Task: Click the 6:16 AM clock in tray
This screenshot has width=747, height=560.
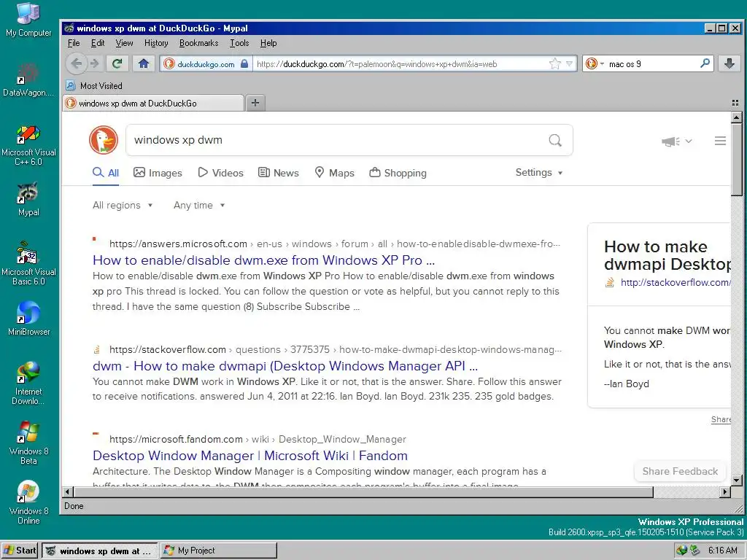Action: [723, 551]
